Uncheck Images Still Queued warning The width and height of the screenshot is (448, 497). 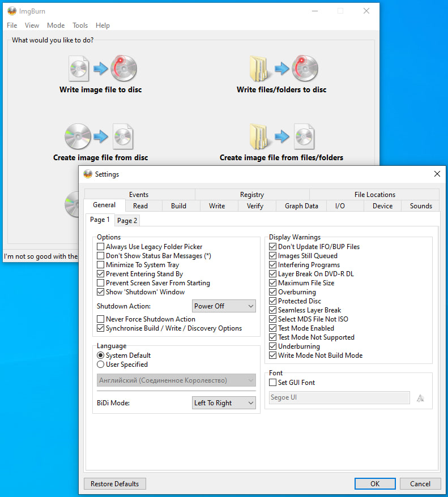click(x=272, y=256)
